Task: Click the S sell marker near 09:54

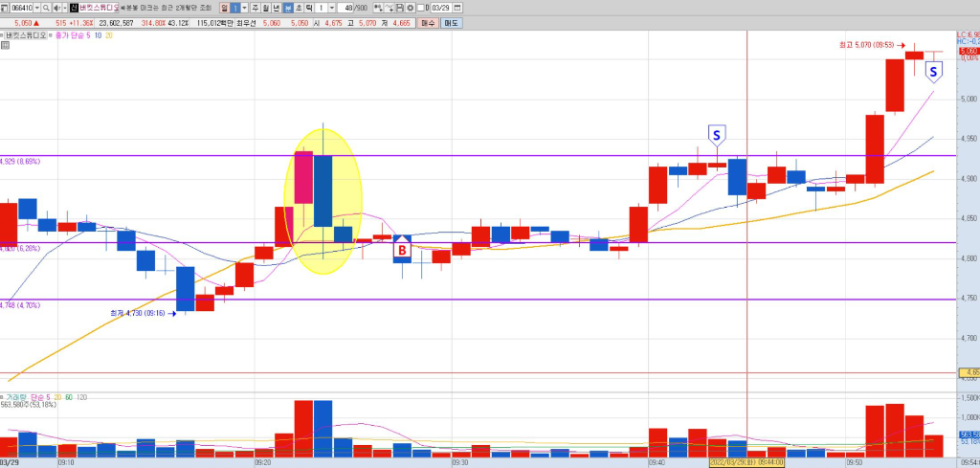Action: click(934, 72)
